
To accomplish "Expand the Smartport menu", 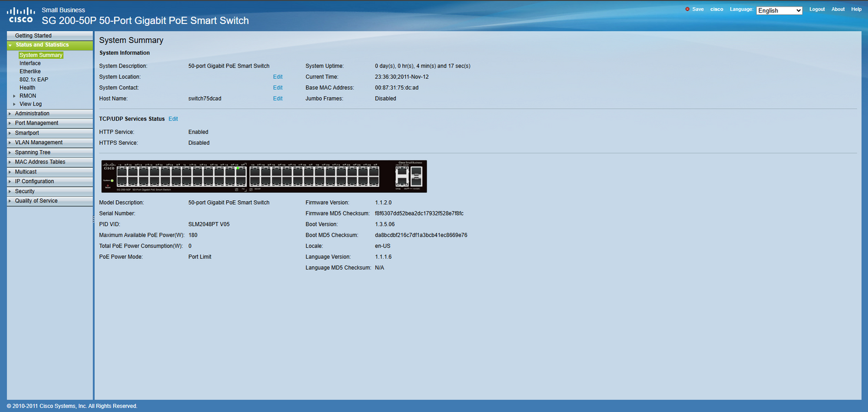I will click(x=49, y=133).
